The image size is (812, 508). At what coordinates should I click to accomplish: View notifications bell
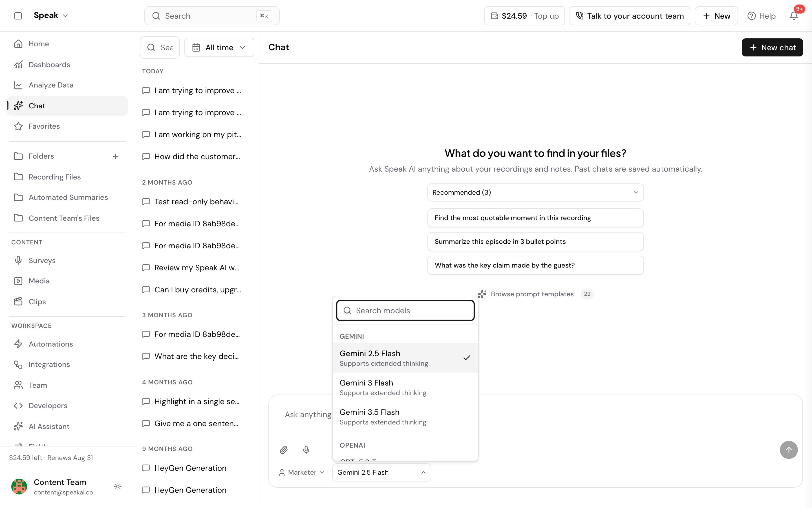[x=794, y=16]
